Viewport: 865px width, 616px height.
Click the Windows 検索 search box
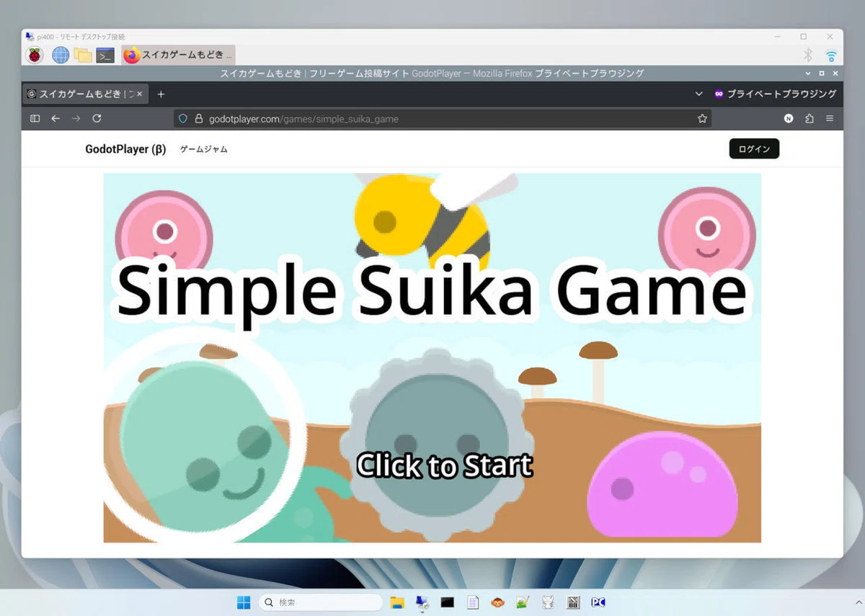tap(320, 602)
